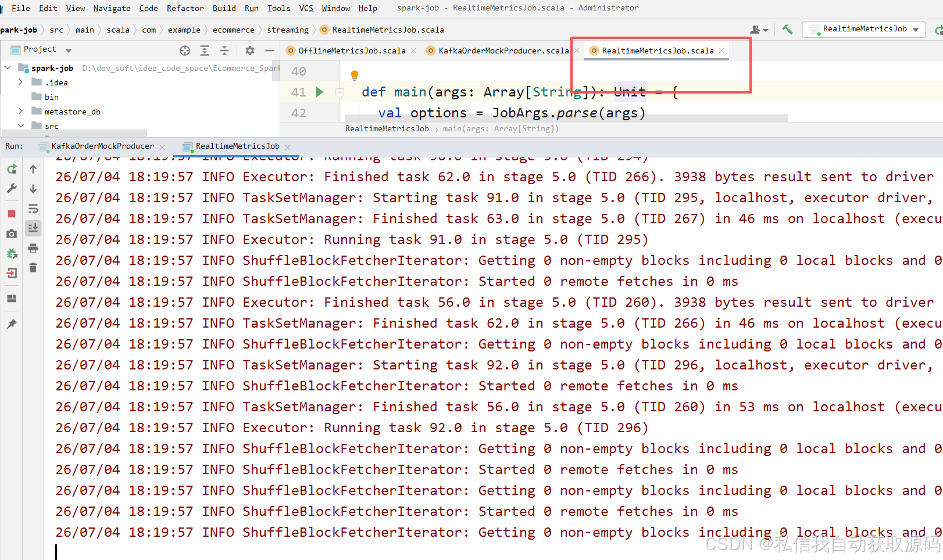The height and width of the screenshot is (560, 943).
Task: Close the KafkaOrderMockProducer run tab
Action: point(162,147)
